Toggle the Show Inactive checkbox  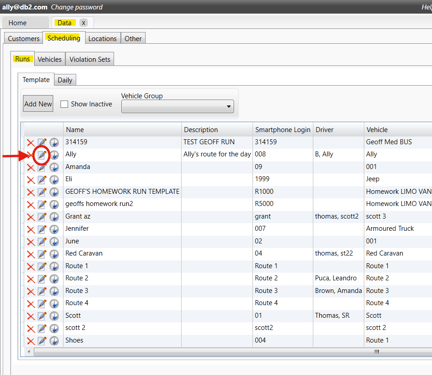tap(64, 104)
